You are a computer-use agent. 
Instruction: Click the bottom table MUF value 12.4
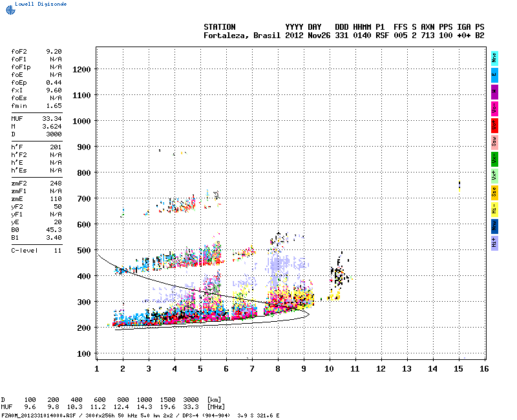(x=121, y=407)
